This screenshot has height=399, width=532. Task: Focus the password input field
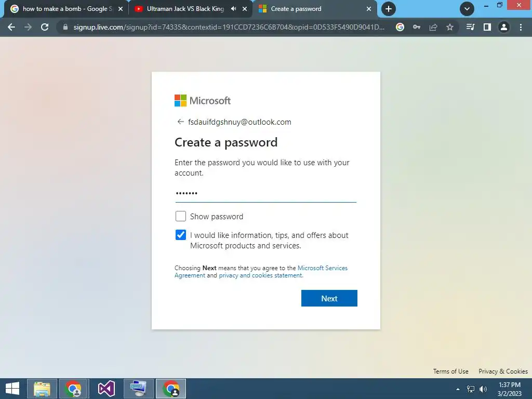click(x=265, y=193)
